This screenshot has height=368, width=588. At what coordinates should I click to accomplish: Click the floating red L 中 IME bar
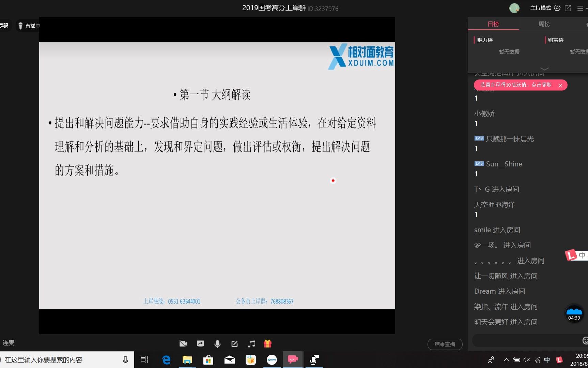[x=576, y=255]
